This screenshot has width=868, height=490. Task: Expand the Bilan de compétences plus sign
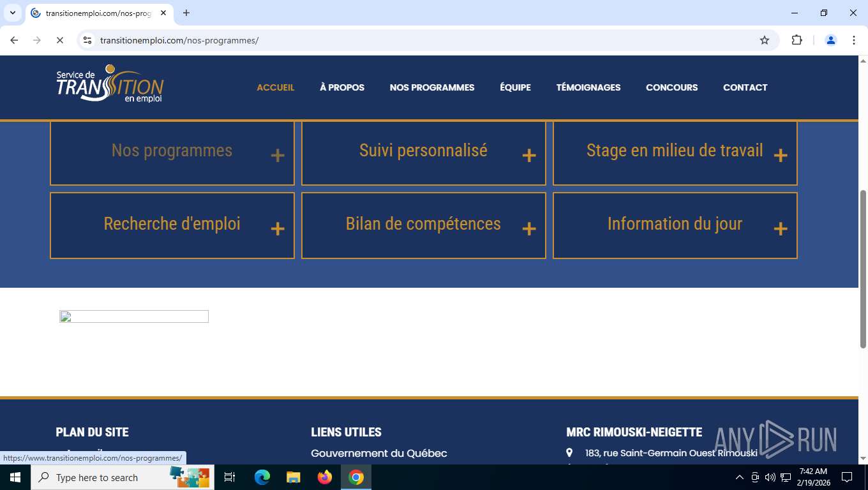(x=529, y=229)
